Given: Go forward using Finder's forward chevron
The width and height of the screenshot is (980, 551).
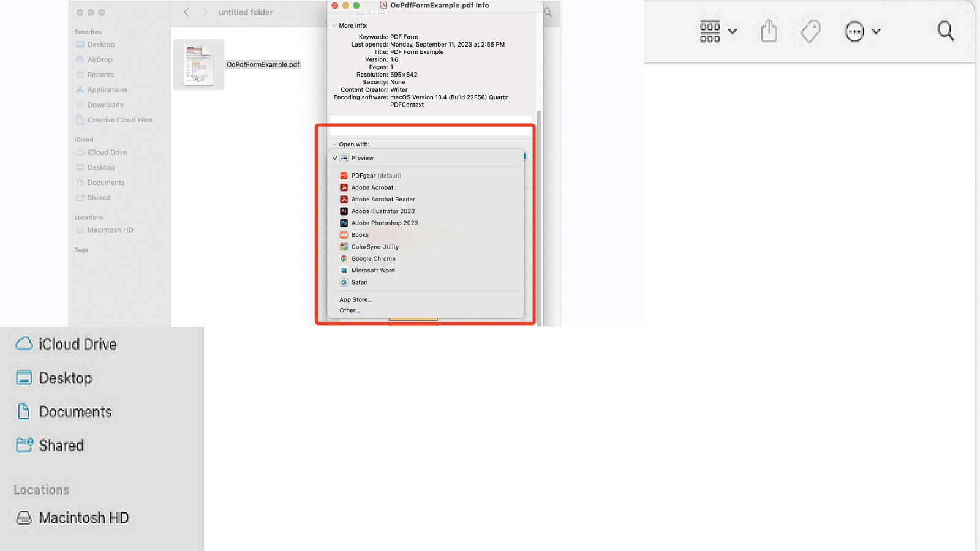Looking at the screenshot, I should point(205,12).
